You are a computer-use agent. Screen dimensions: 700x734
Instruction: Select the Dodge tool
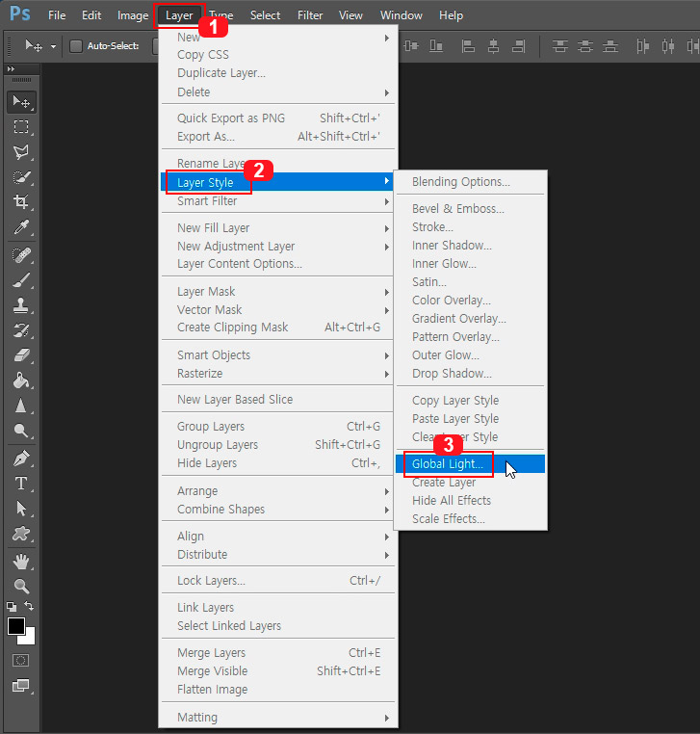21,431
